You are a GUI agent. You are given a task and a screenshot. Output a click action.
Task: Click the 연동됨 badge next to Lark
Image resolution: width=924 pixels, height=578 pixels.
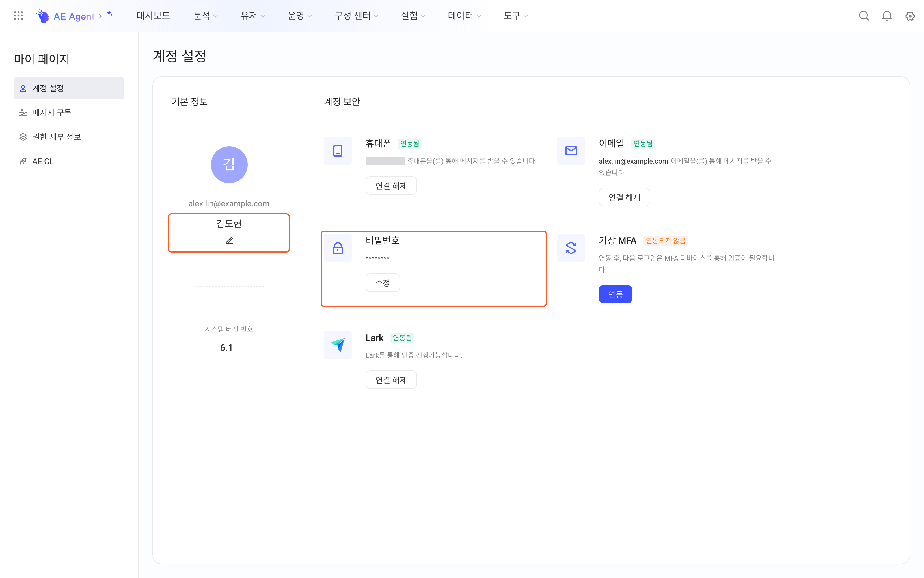pyautogui.click(x=403, y=338)
